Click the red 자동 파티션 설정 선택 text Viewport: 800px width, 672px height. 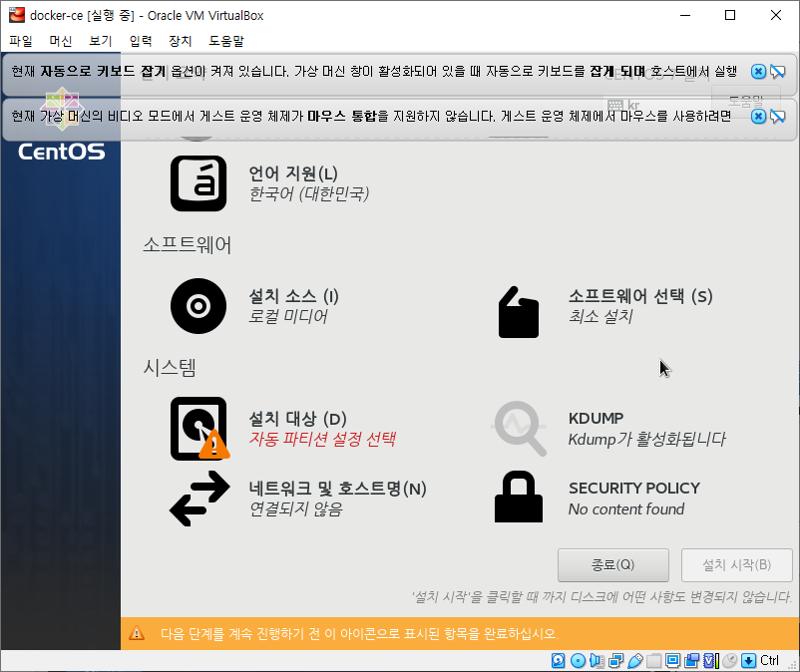pyautogui.click(x=322, y=439)
